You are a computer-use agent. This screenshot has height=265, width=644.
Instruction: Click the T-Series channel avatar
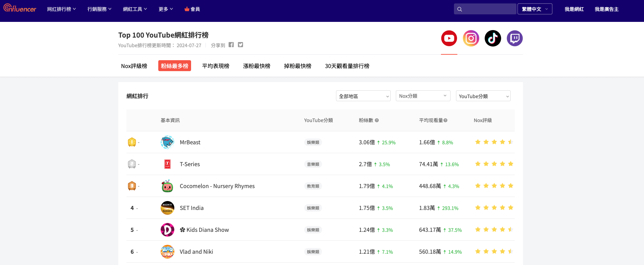pos(167,164)
